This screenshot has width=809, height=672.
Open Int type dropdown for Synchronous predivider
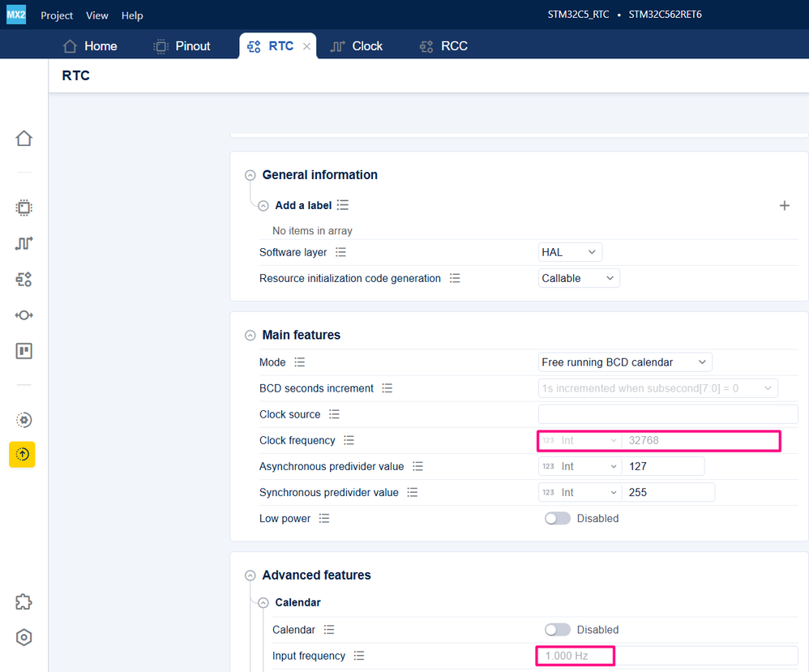(580, 492)
